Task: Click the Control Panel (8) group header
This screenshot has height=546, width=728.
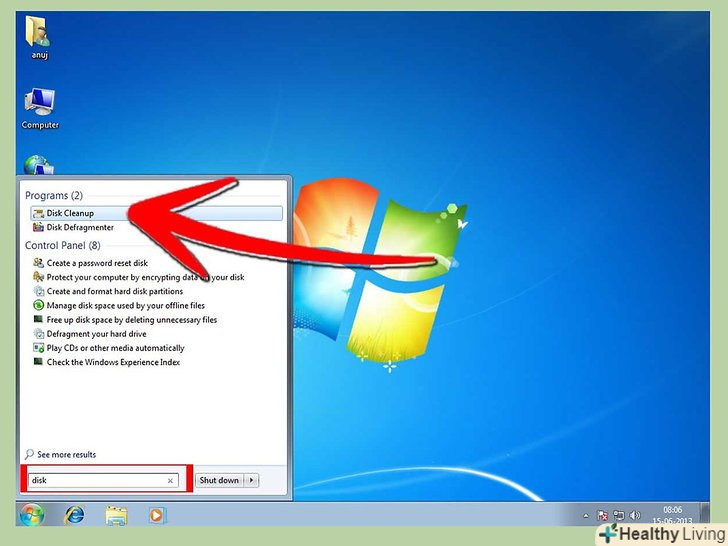Action: click(63, 245)
